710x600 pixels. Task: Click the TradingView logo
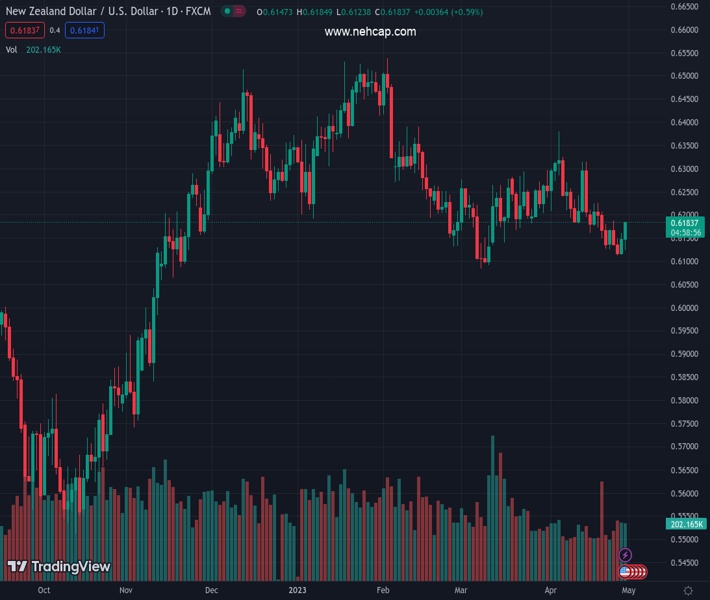(58, 567)
